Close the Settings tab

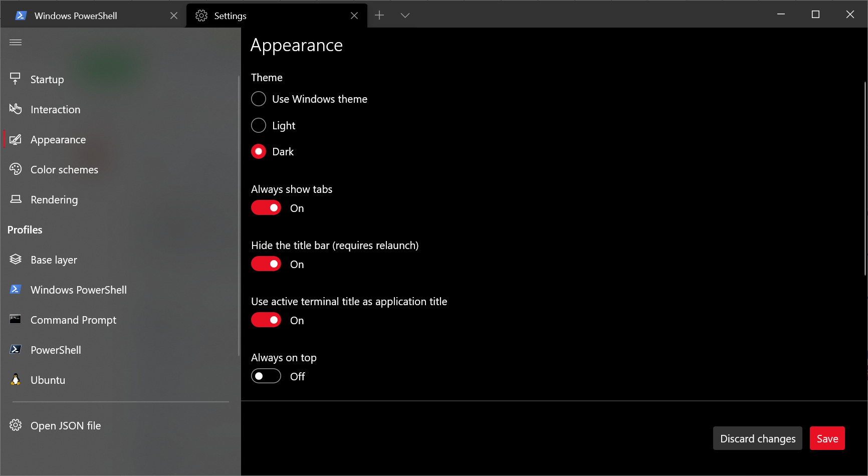354,16
